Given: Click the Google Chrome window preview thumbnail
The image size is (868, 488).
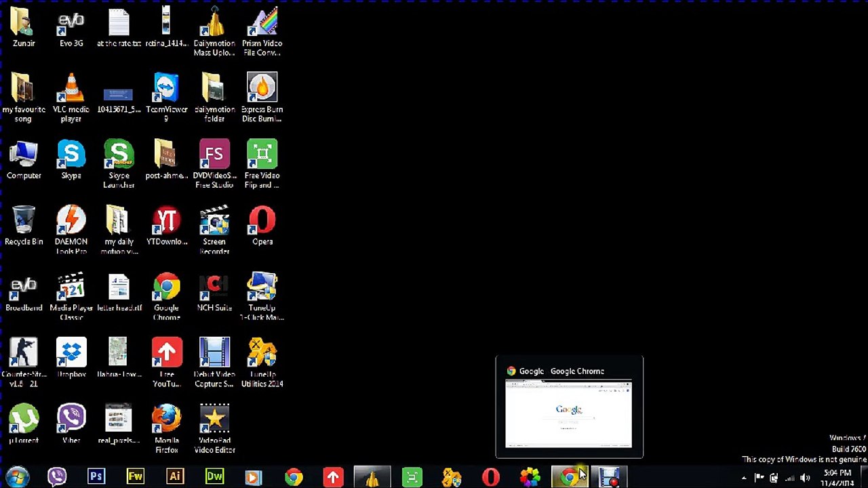Looking at the screenshot, I should point(569,413).
